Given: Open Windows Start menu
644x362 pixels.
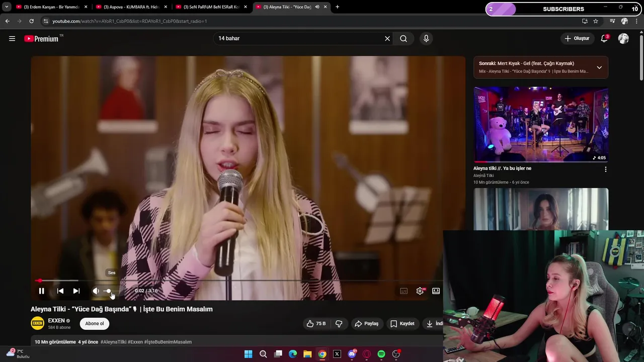Looking at the screenshot, I should click(x=248, y=354).
